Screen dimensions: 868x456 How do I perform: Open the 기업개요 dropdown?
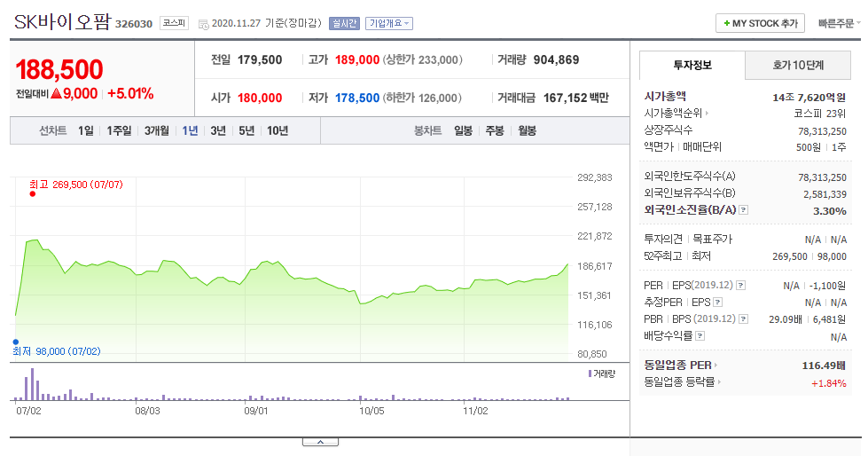389,23
